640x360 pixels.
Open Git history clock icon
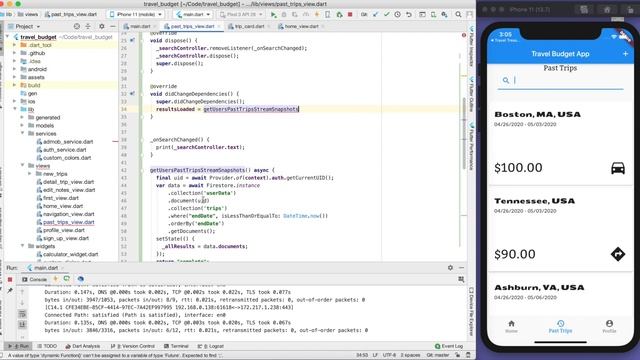[x=398, y=14]
